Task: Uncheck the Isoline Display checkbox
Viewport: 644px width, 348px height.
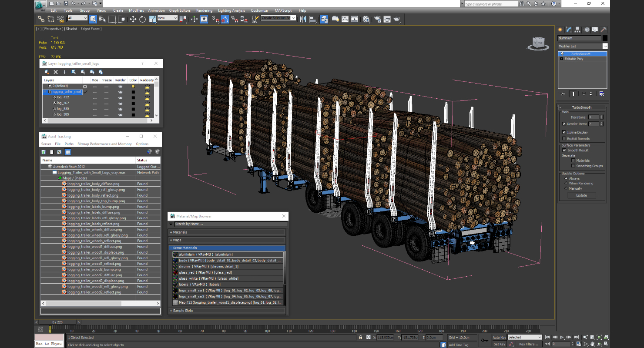Action: (x=564, y=132)
